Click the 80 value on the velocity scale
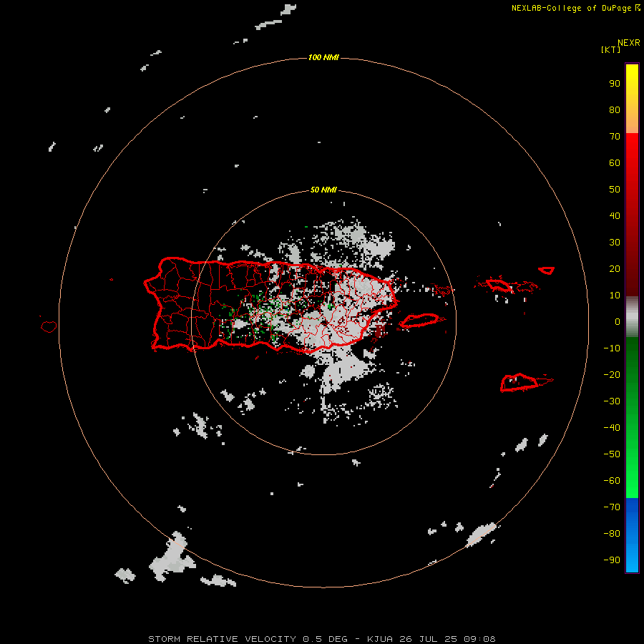Image resolution: width=644 pixels, height=644 pixels. 615,110
